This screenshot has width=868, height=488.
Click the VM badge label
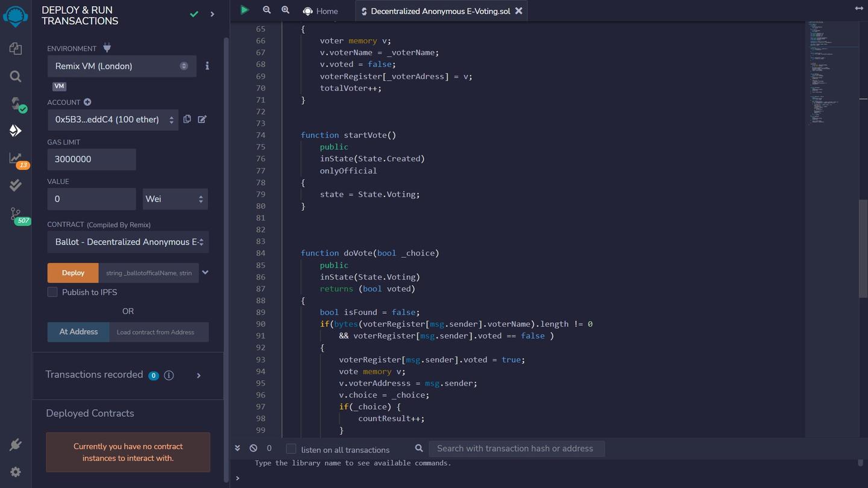tap(59, 86)
